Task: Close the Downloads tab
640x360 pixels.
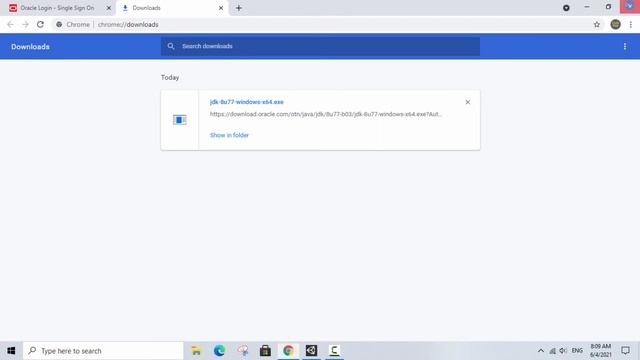Action: (221, 8)
